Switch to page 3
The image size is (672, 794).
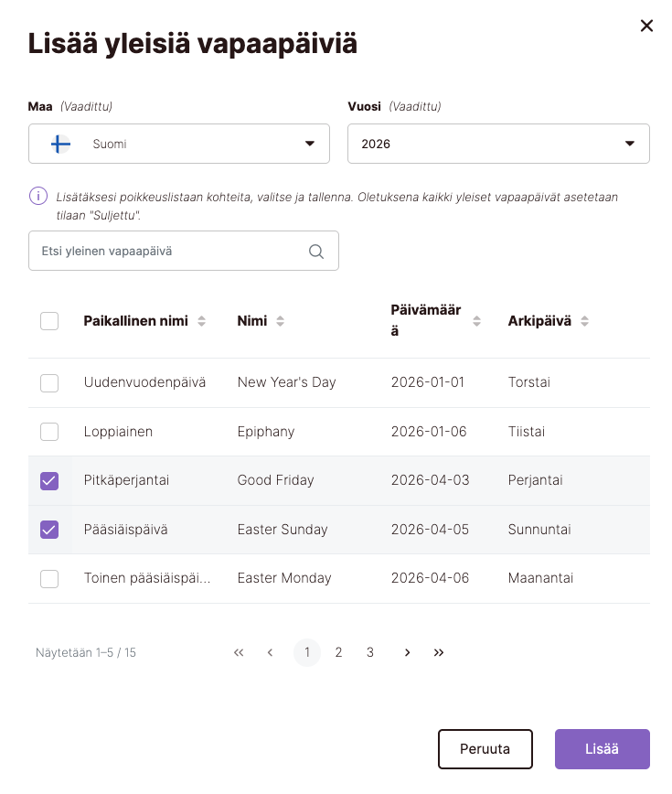click(369, 652)
